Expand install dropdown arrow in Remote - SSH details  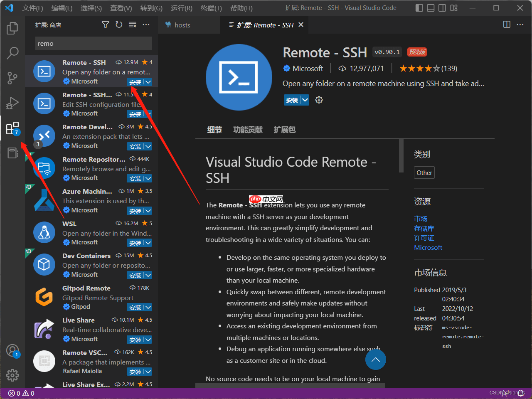pos(305,100)
